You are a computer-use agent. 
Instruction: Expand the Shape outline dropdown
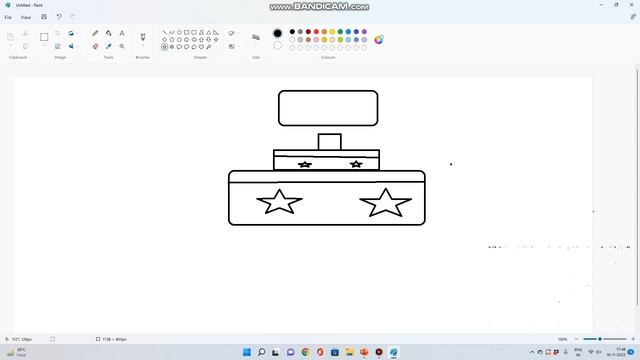tap(233, 33)
